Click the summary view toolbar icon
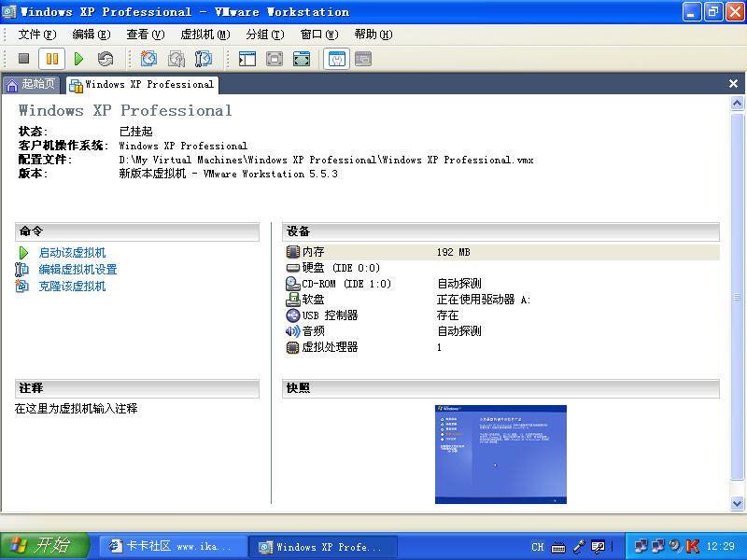The width and height of the screenshot is (747, 560). point(336,59)
